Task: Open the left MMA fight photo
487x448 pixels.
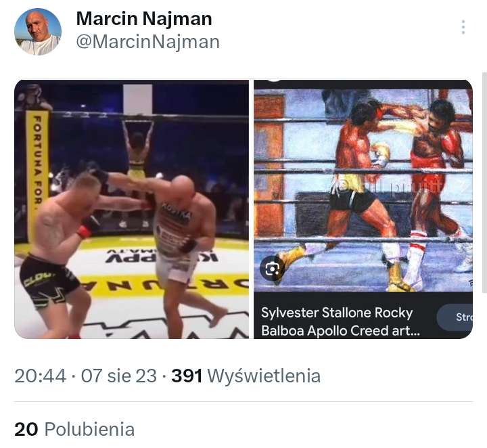Action: point(132,209)
